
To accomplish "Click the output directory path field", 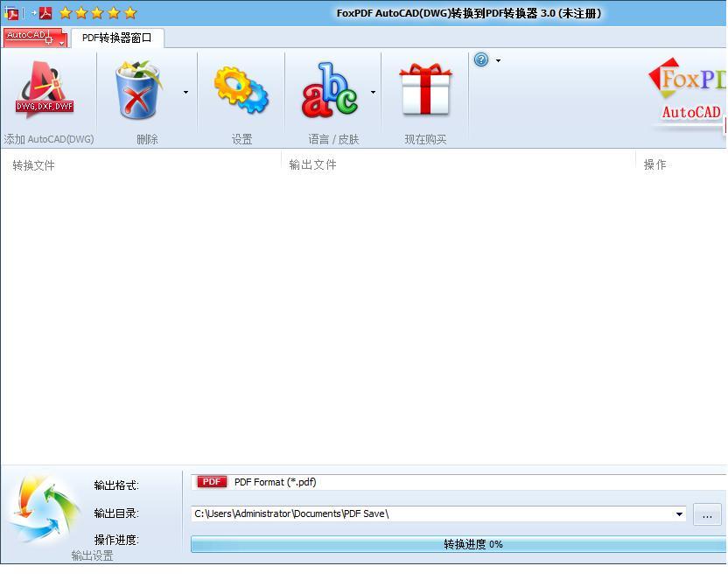I will point(438,514).
